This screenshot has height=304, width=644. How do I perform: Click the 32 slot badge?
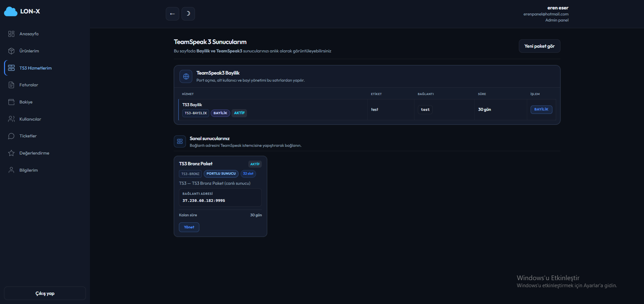[x=248, y=174]
